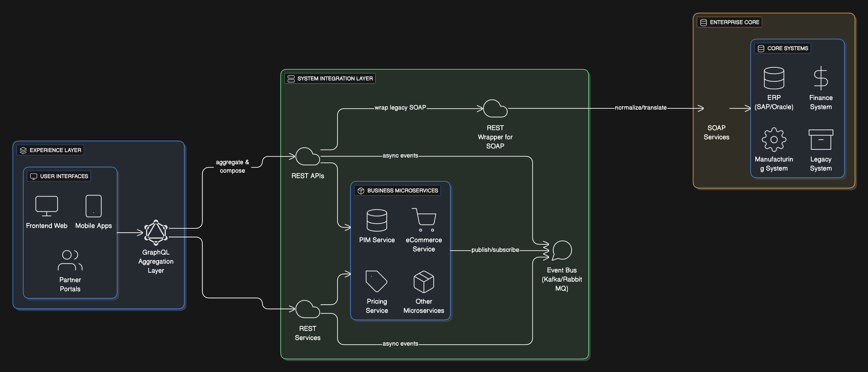Image resolution: width=868 pixels, height=372 pixels.
Task: Select the Event Bus chat bubble icon
Action: click(x=562, y=250)
